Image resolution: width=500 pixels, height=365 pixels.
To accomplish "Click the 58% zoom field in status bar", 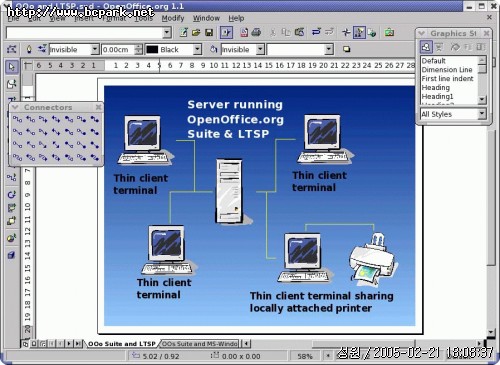I will [x=305, y=356].
